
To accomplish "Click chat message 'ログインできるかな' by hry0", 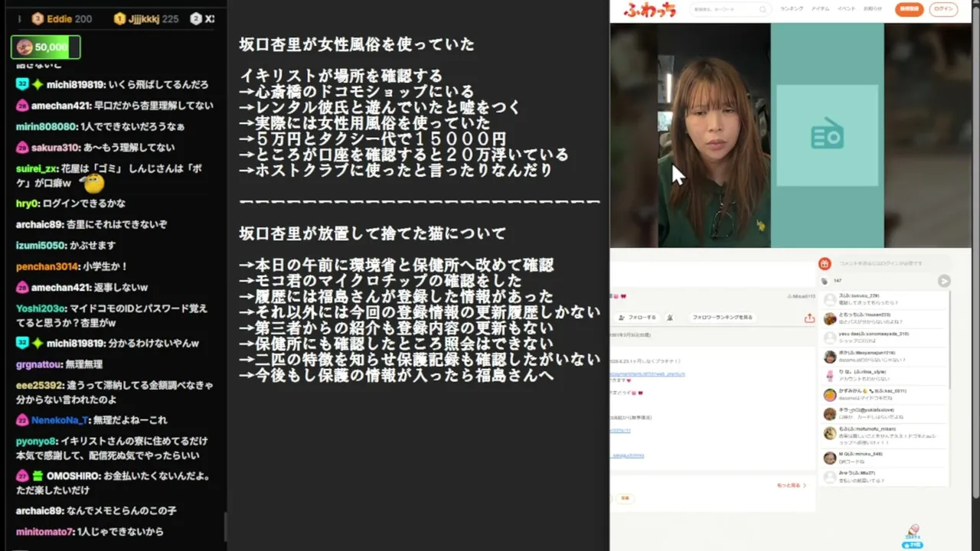I will [x=84, y=204].
